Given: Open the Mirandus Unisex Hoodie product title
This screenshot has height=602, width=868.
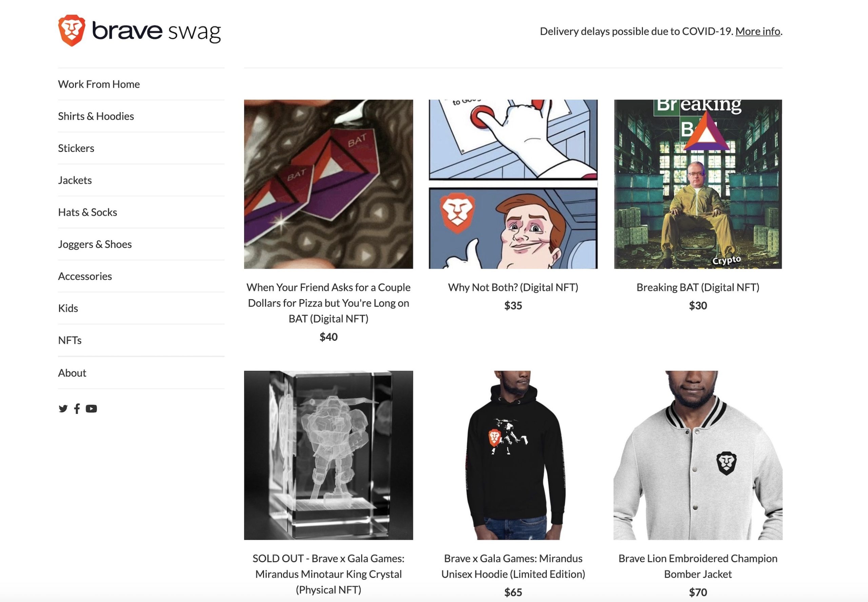Looking at the screenshot, I should (513, 566).
